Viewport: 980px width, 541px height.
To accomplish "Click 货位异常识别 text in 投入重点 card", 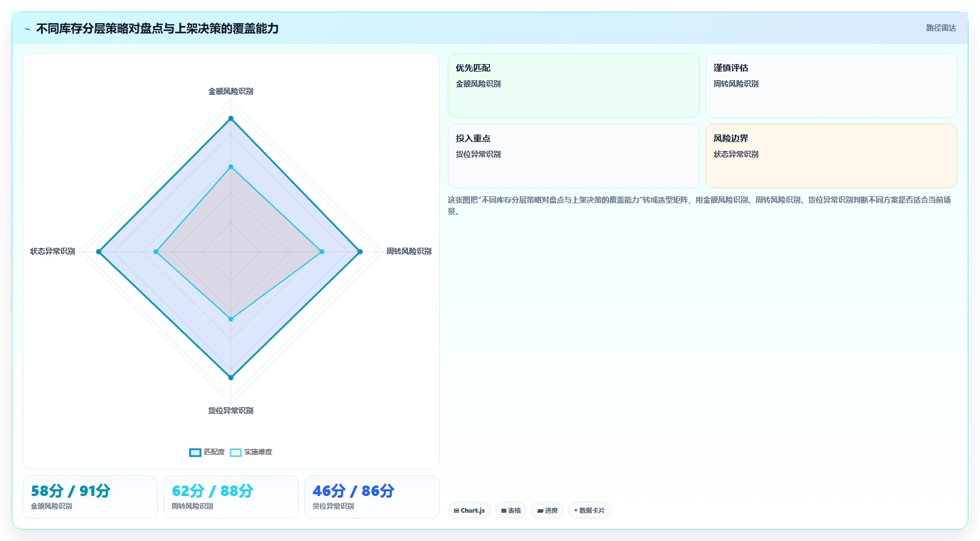I will (478, 154).
